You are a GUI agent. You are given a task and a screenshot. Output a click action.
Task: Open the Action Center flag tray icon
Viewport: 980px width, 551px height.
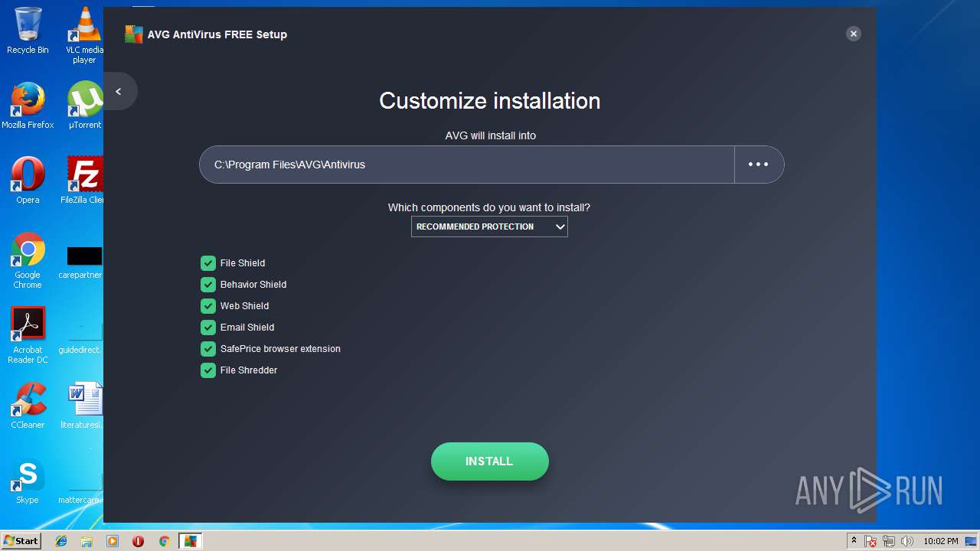pyautogui.click(x=871, y=541)
